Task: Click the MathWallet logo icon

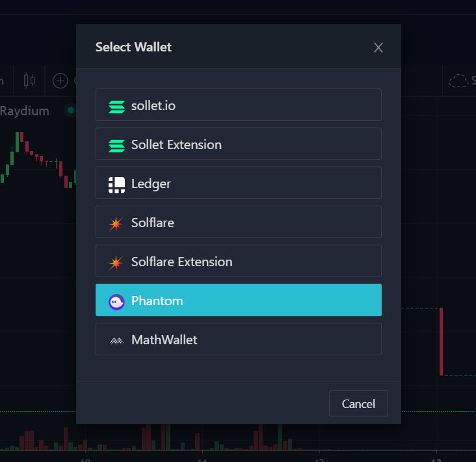Action: (x=116, y=340)
